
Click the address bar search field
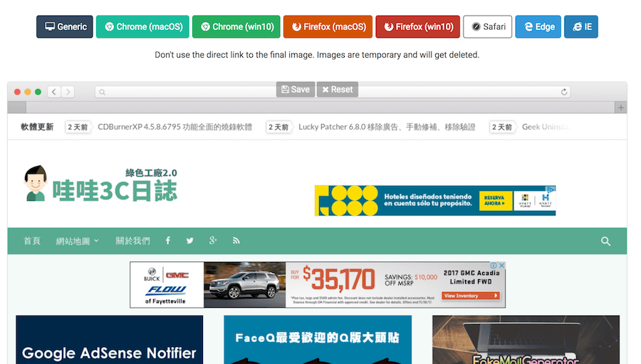333,92
